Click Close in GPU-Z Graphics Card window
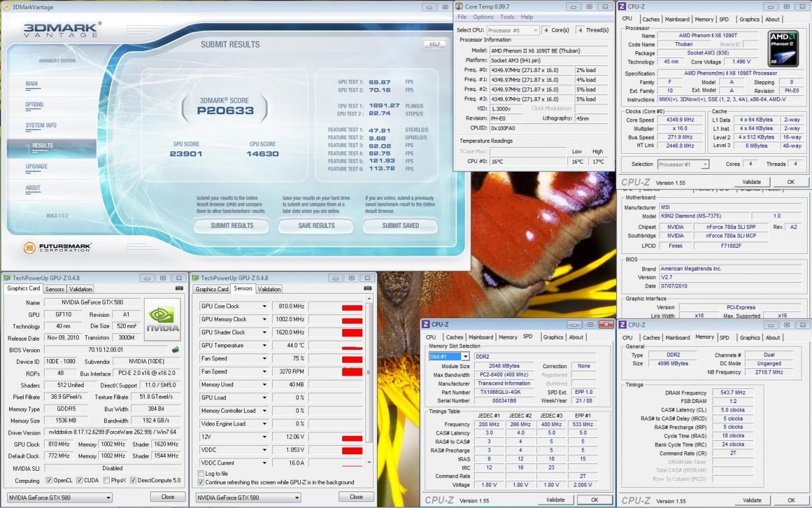Screen dimensions: 812x508 pyautogui.click(x=168, y=497)
